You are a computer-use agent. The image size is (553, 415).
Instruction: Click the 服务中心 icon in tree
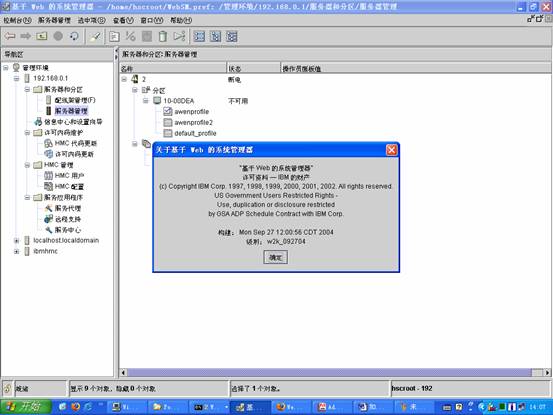click(48, 230)
